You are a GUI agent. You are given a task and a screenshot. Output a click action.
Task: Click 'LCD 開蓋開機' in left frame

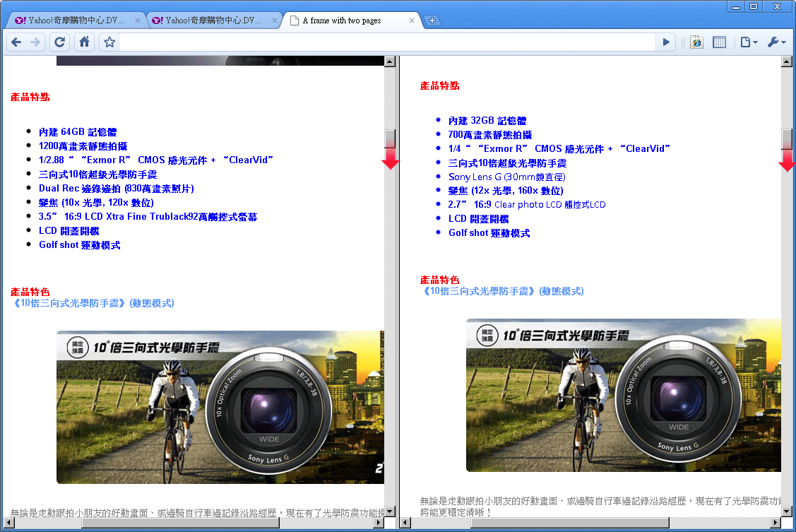(x=69, y=231)
